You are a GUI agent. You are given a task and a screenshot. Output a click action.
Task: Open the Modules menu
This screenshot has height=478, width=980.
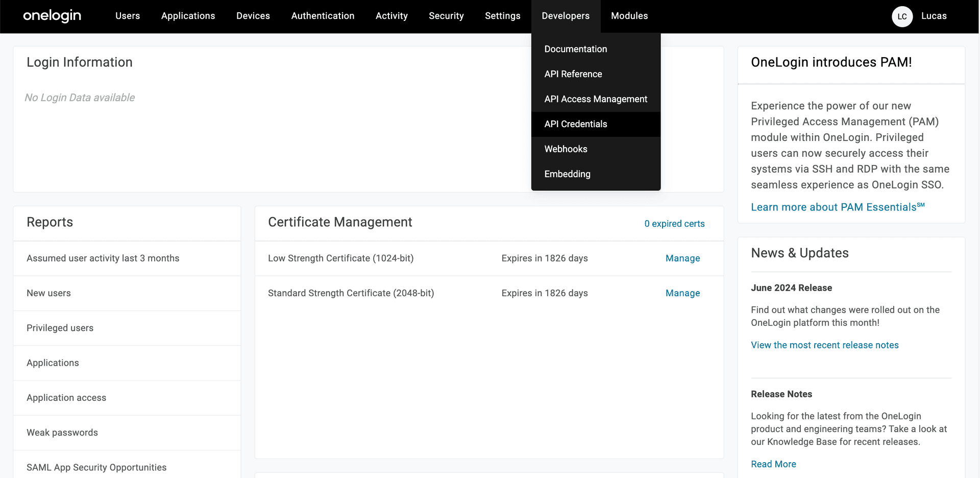629,16
